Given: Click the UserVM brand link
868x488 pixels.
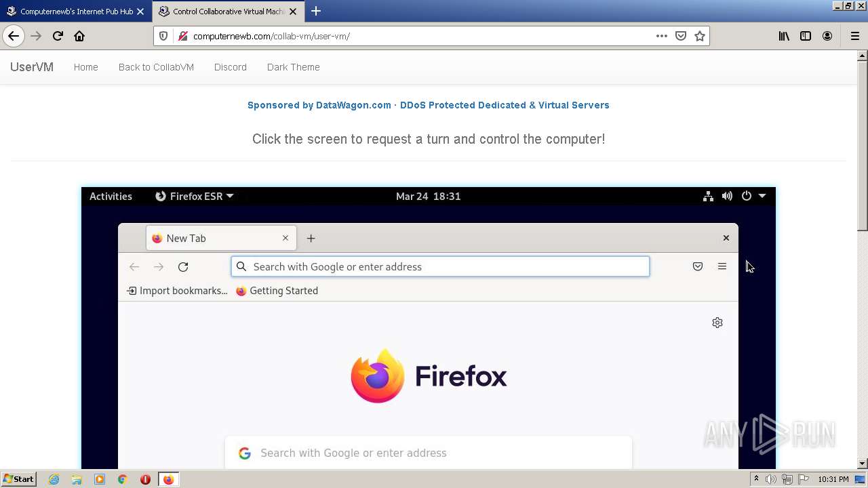Looking at the screenshot, I should tap(32, 67).
